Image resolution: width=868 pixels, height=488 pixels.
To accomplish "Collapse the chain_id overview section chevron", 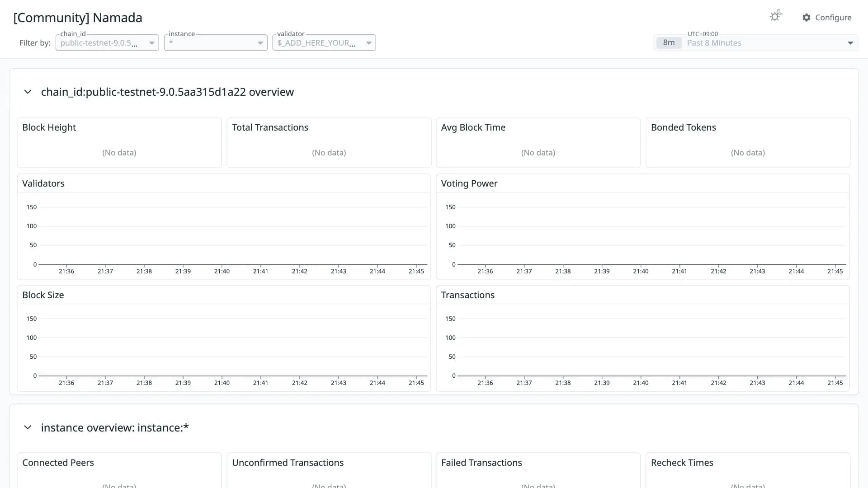I will [28, 92].
